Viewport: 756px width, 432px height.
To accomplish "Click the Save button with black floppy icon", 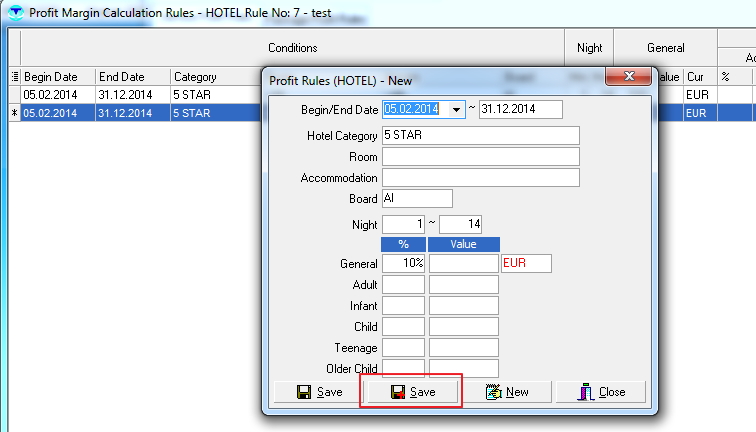I will point(318,392).
